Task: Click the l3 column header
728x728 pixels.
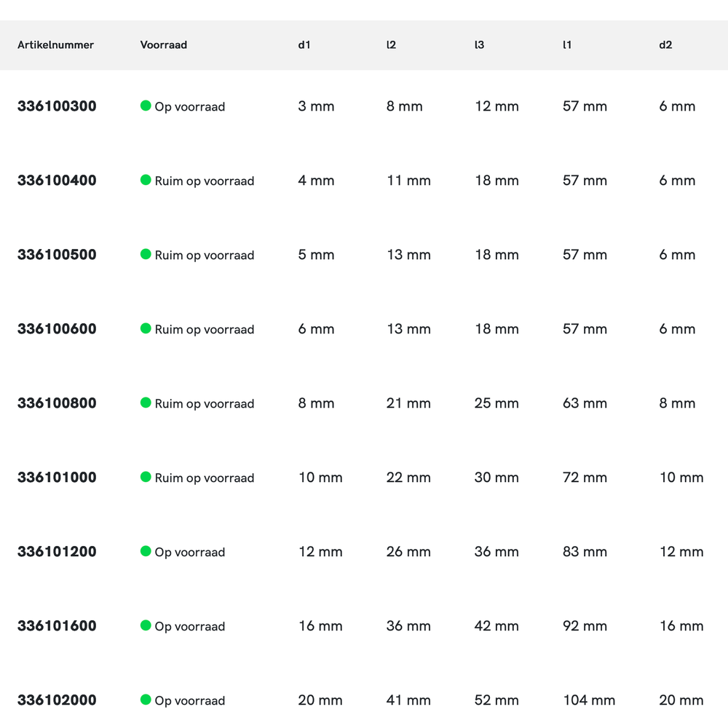Action: point(479,45)
